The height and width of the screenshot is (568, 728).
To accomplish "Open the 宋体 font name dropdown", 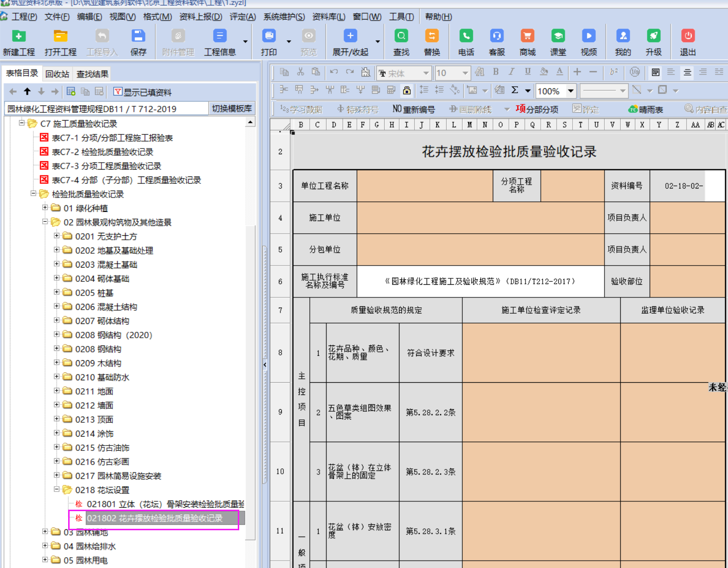I will click(x=426, y=73).
